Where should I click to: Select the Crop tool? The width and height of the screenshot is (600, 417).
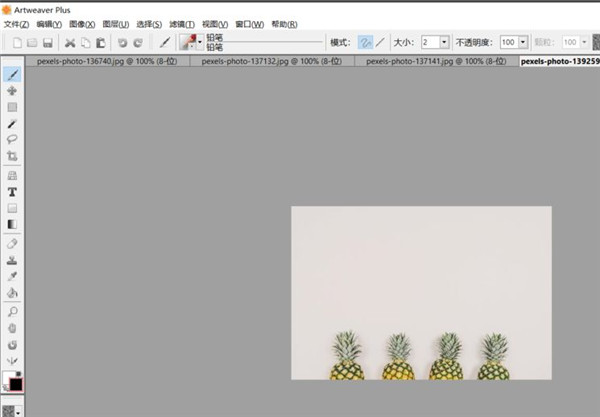tap(12, 157)
